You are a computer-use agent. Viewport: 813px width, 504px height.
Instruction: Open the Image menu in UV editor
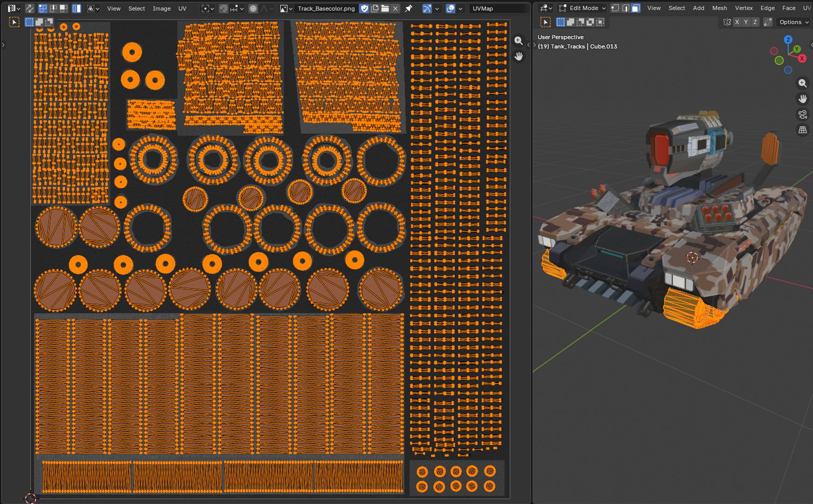(162, 8)
